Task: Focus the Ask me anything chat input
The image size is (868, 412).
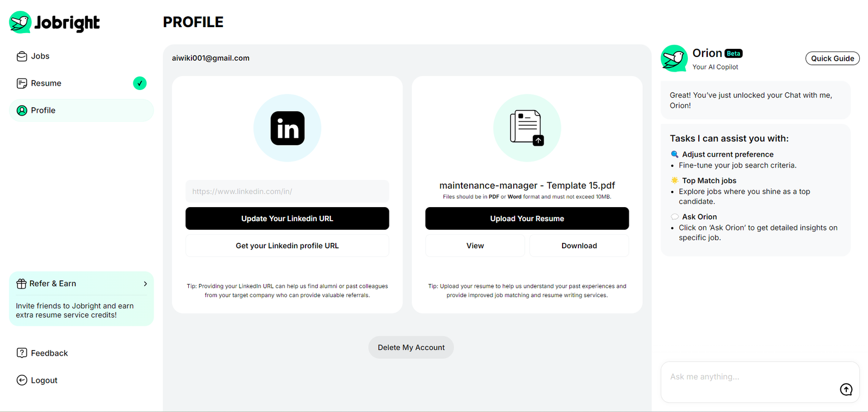Action: tap(760, 382)
